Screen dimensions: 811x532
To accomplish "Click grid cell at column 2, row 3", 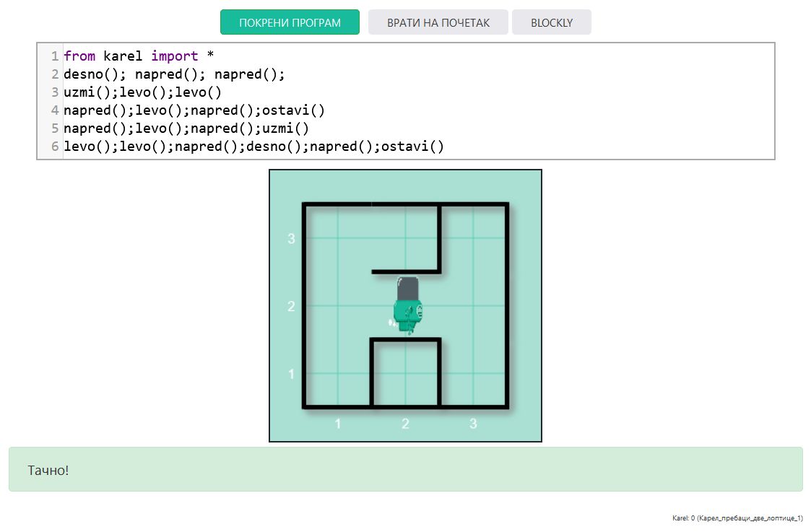I will [405, 238].
